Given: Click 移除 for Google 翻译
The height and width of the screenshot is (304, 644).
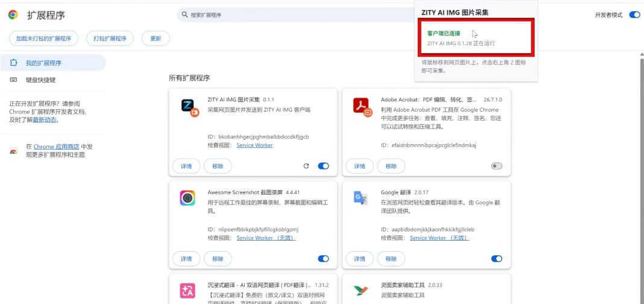Looking at the screenshot, I should pyautogui.click(x=391, y=259).
